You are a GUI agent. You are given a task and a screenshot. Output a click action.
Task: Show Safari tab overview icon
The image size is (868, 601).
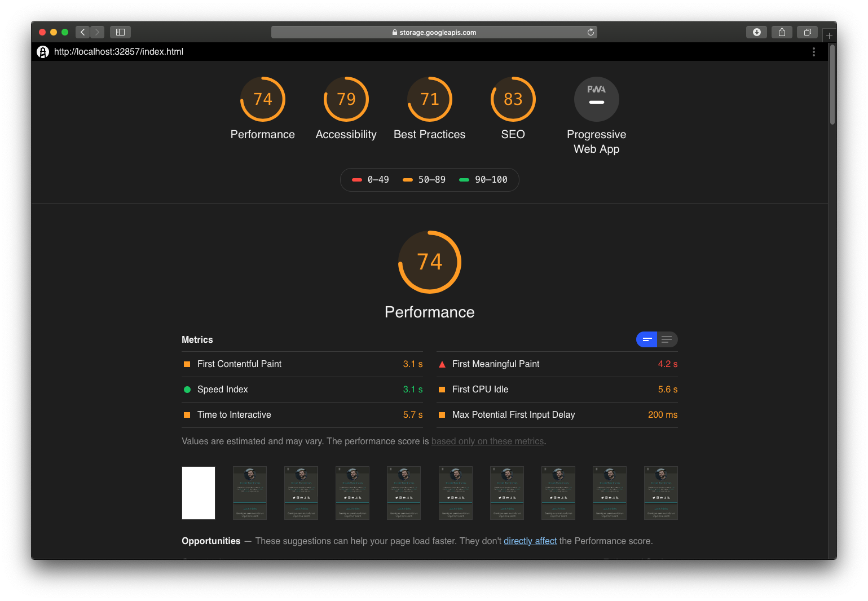(x=807, y=32)
